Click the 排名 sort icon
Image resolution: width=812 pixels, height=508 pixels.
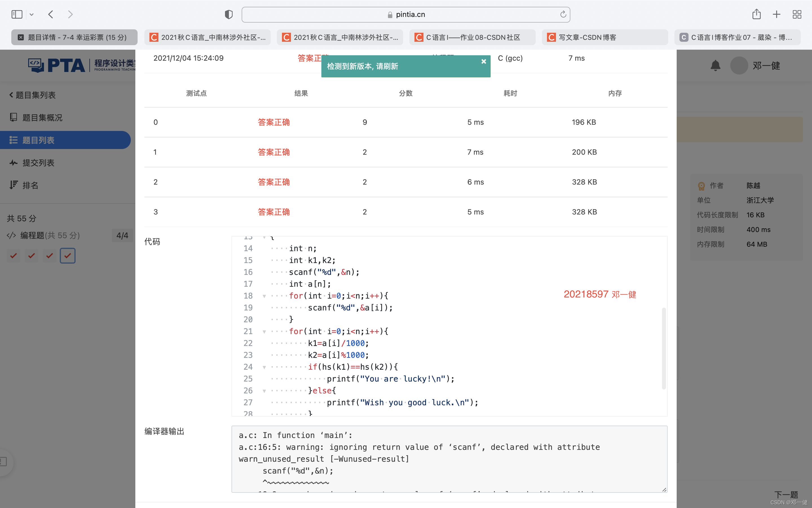click(x=14, y=185)
